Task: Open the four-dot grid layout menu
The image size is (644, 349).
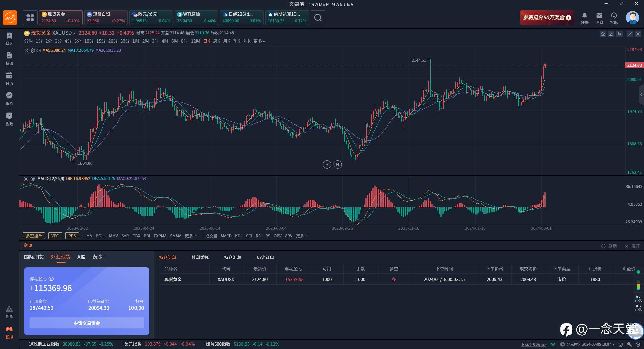Action: click(30, 18)
